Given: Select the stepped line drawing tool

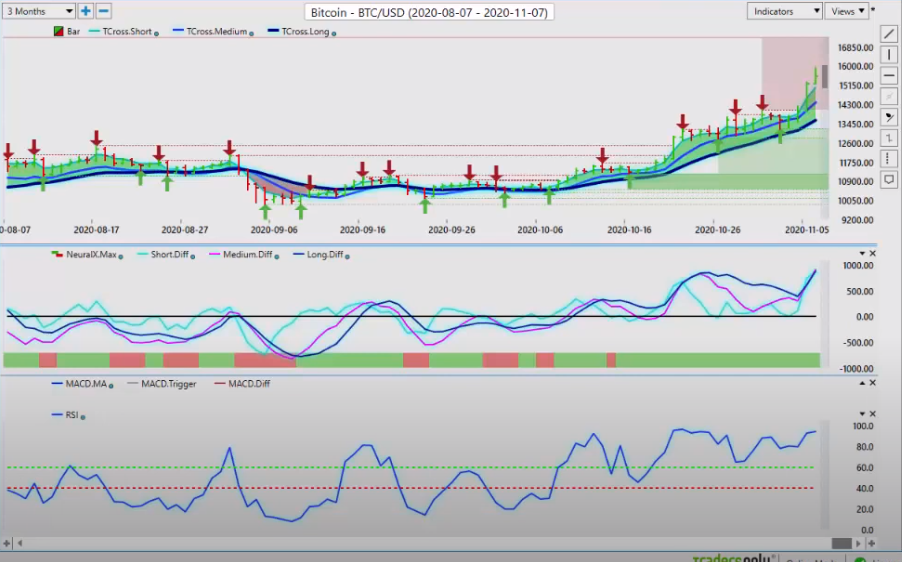Looking at the screenshot, I should pos(889,138).
